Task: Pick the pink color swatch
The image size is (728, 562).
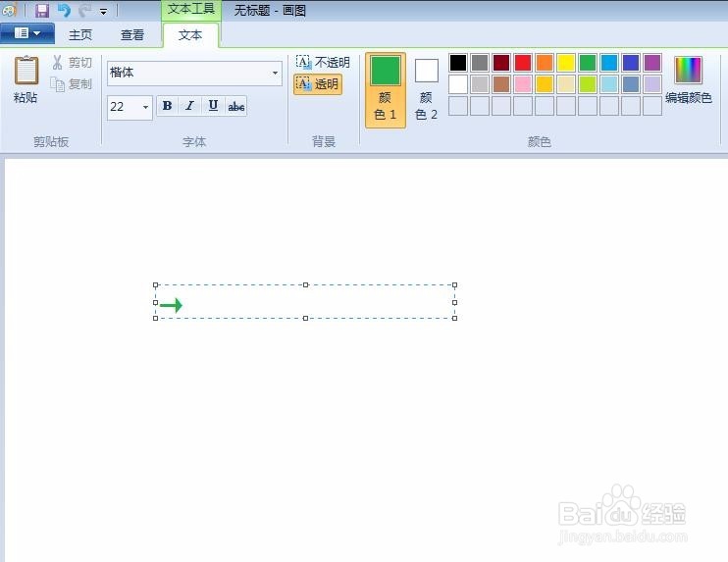Action: [x=523, y=84]
